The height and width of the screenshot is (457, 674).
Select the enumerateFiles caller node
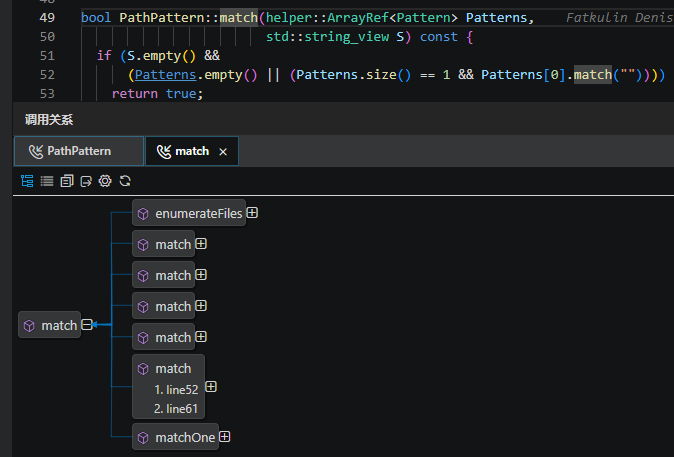coord(189,213)
